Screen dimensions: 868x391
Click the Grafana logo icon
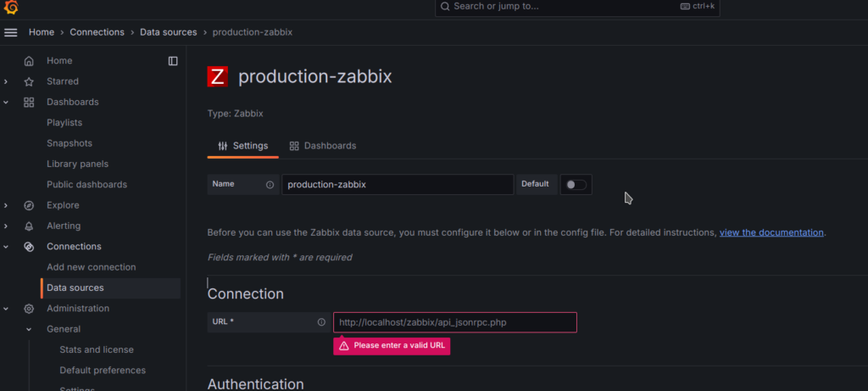click(11, 8)
